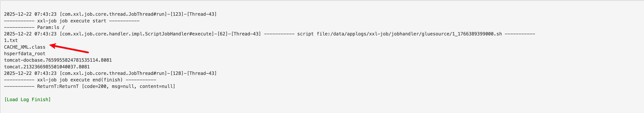Click the job execute start line

71,21
